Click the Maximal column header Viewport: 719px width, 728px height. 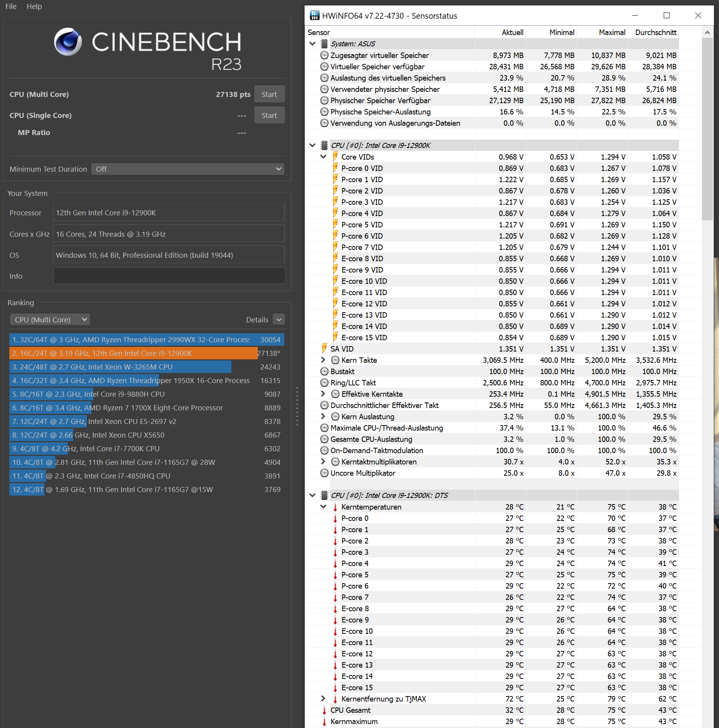[602, 32]
